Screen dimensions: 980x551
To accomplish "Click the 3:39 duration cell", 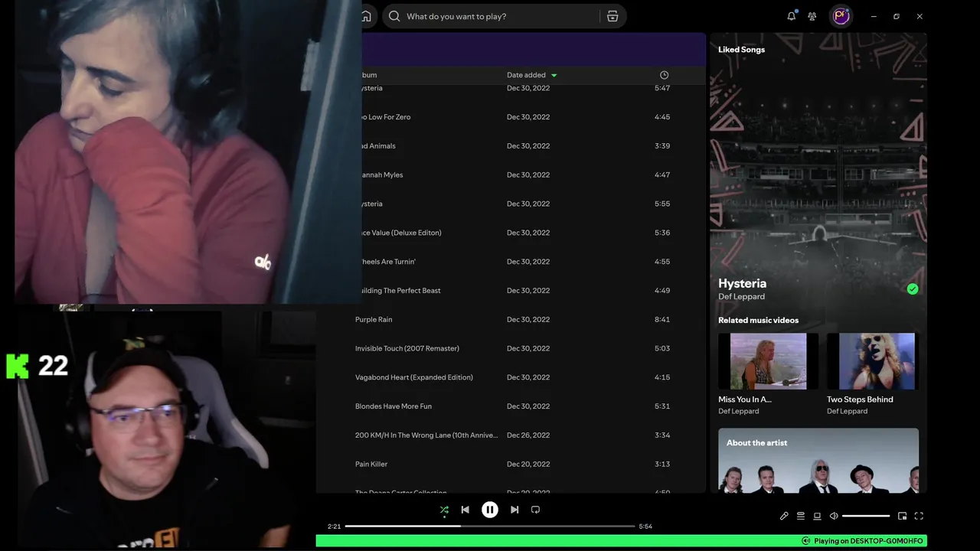I will coord(662,146).
